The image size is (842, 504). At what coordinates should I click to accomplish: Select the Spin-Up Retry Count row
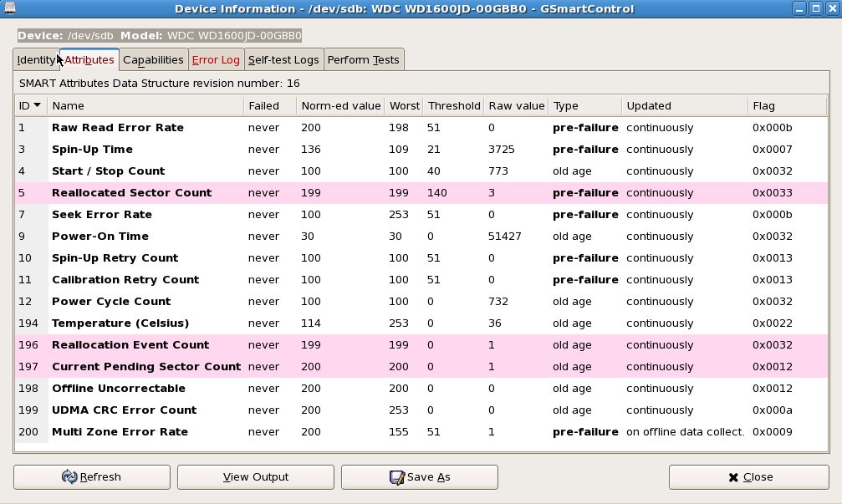(x=421, y=258)
